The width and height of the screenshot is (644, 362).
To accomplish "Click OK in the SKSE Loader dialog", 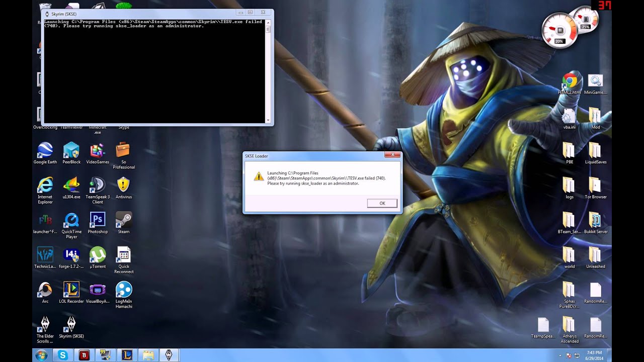I will tap(382, 203).
